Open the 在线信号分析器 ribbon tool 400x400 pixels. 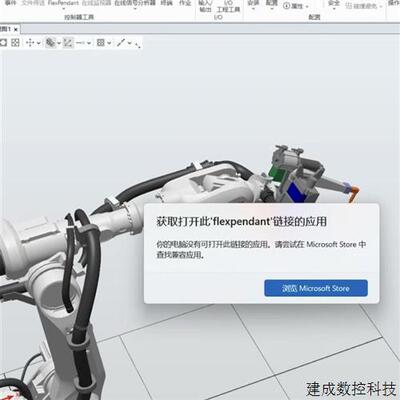pos(135,3)
